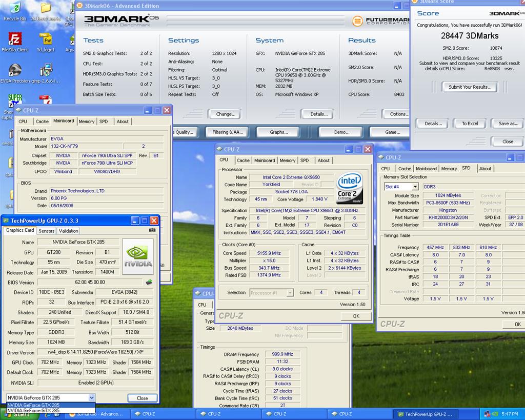This screenshot has height=420, width=525.
Task: Click the 28447 3DMarks score text
Action: coord(470,36)
